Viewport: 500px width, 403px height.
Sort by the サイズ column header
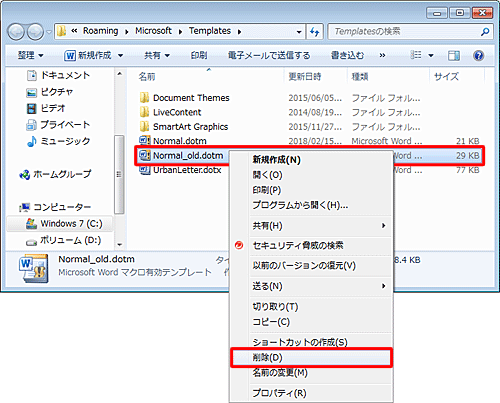(446, 77)
